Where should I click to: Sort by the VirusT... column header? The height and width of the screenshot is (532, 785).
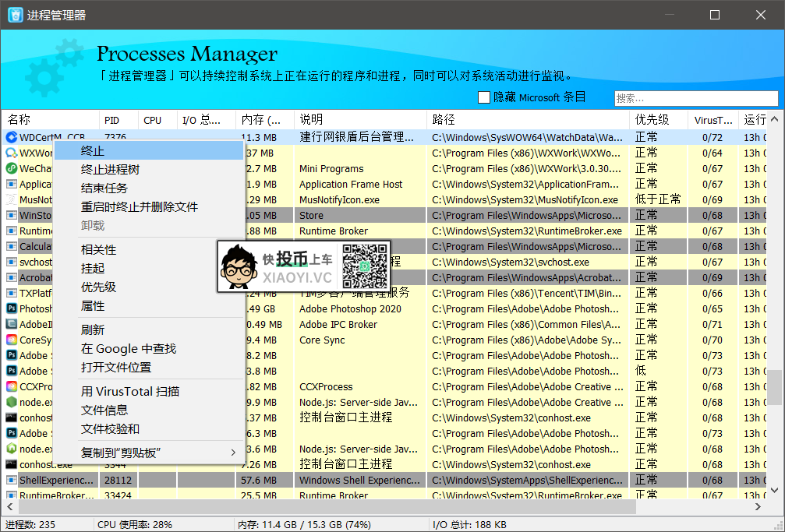[713, 120]
